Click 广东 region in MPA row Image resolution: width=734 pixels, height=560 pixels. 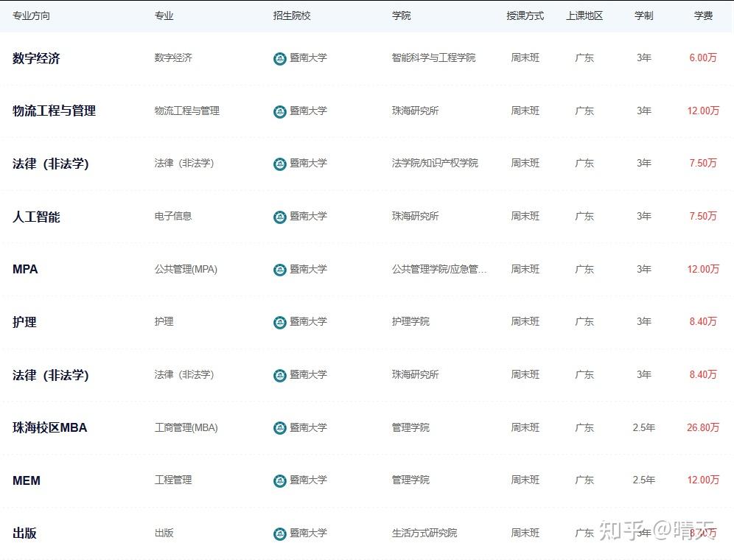[584, 269]
